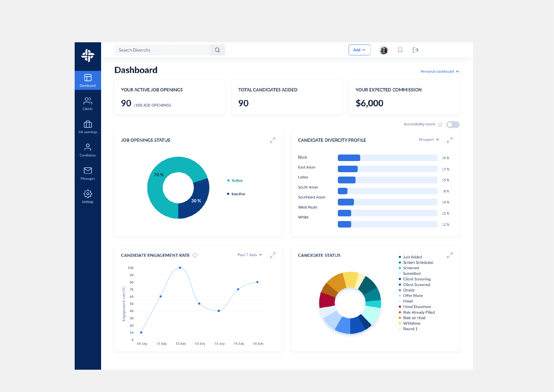Click the Role Already Filled legend item
Screen dimensions: 554x392
pos(417,312)
